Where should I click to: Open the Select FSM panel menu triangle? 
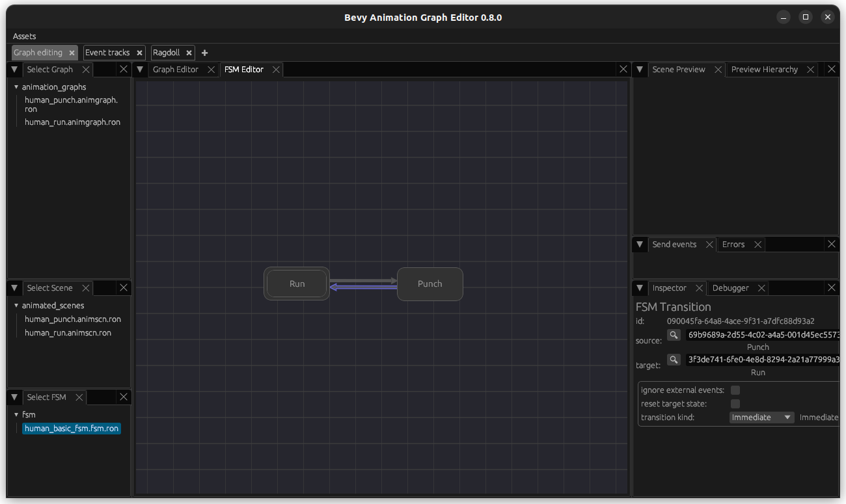(14, 397)
